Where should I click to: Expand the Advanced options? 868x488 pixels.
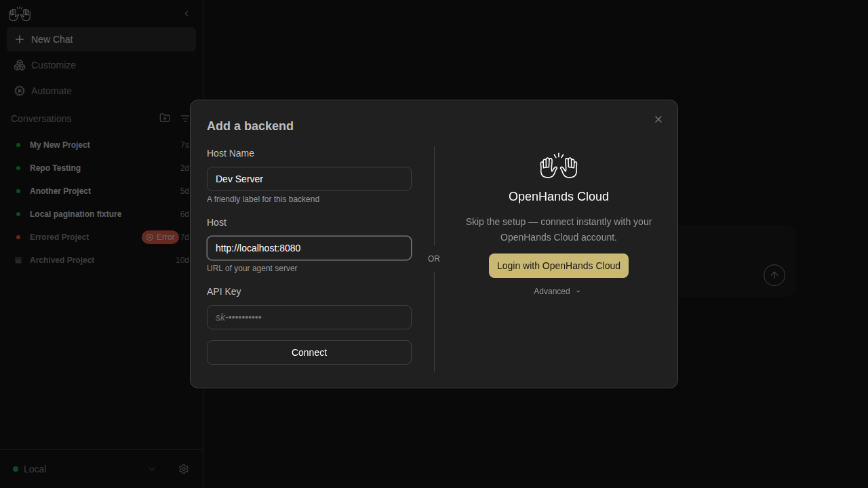[557, 291]
